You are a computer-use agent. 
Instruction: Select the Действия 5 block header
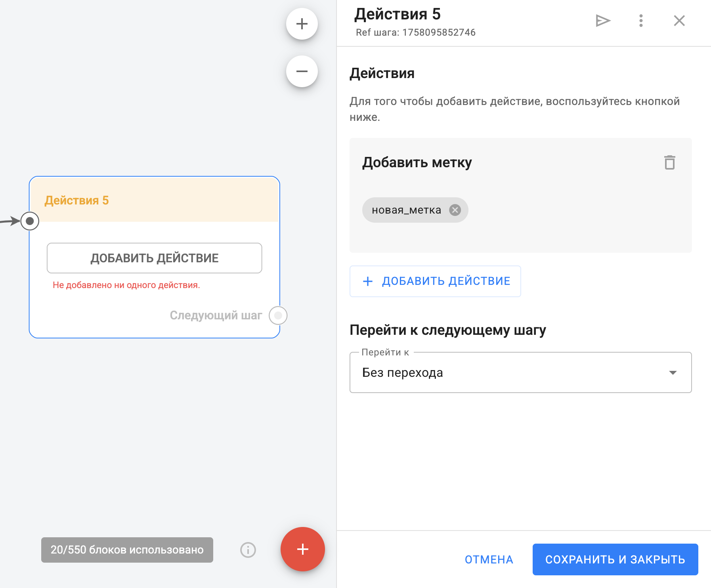[x=155, y=200]
